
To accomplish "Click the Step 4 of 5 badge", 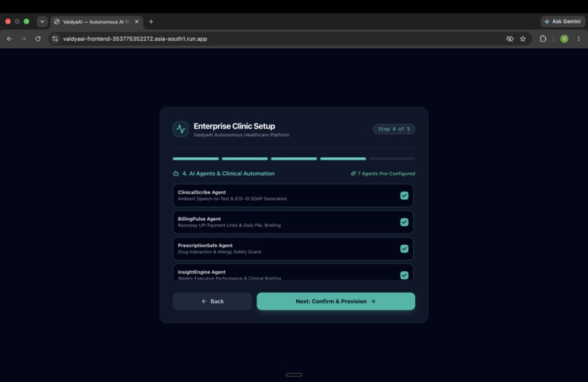I will click(x=394, y=129).
